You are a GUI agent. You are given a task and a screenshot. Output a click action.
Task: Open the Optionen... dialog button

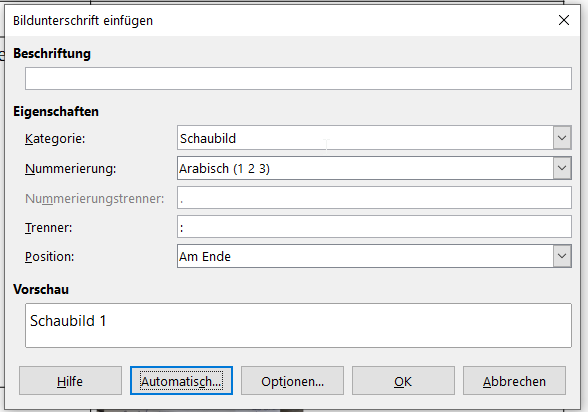click(292, 381)
